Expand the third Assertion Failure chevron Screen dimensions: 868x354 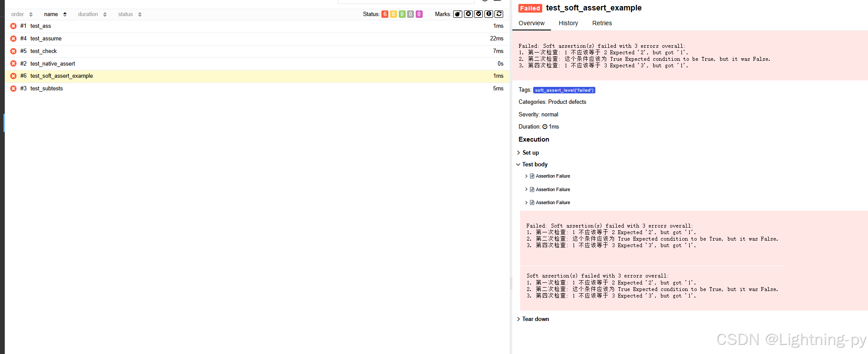(x=526, y=202)
